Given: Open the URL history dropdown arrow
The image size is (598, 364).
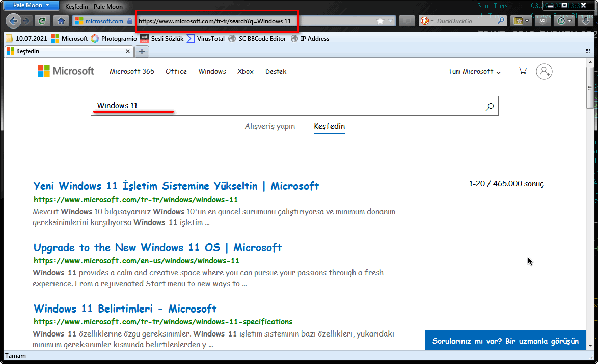Looking at the screenshot, I should click(x=391, y=21).
